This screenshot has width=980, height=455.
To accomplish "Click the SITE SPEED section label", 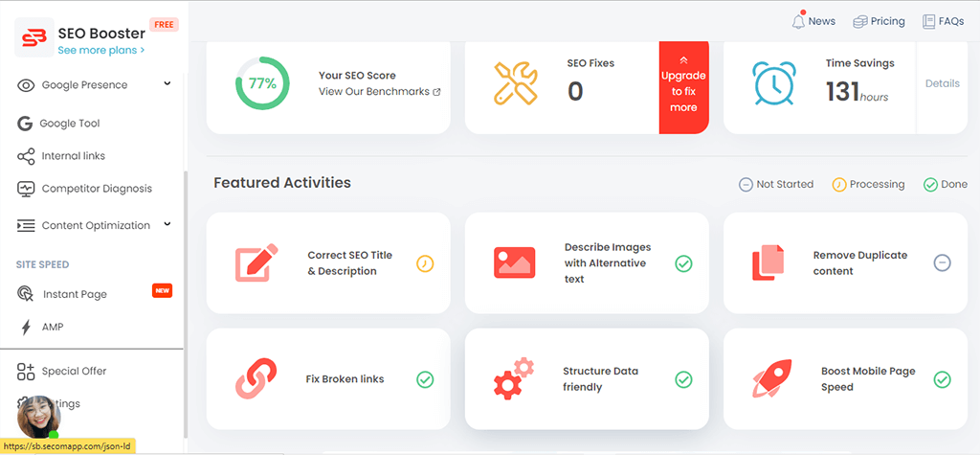I will pyautogui.click(x=42, y=264).
